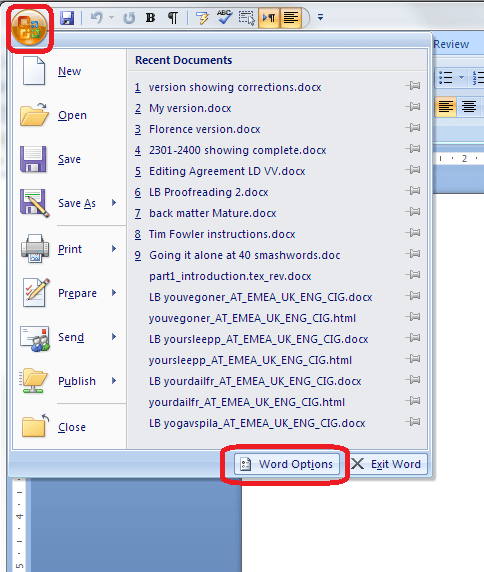Expand the Save As submenu arrow
Viewport: 484px width, 572px height.
point(114,202)
